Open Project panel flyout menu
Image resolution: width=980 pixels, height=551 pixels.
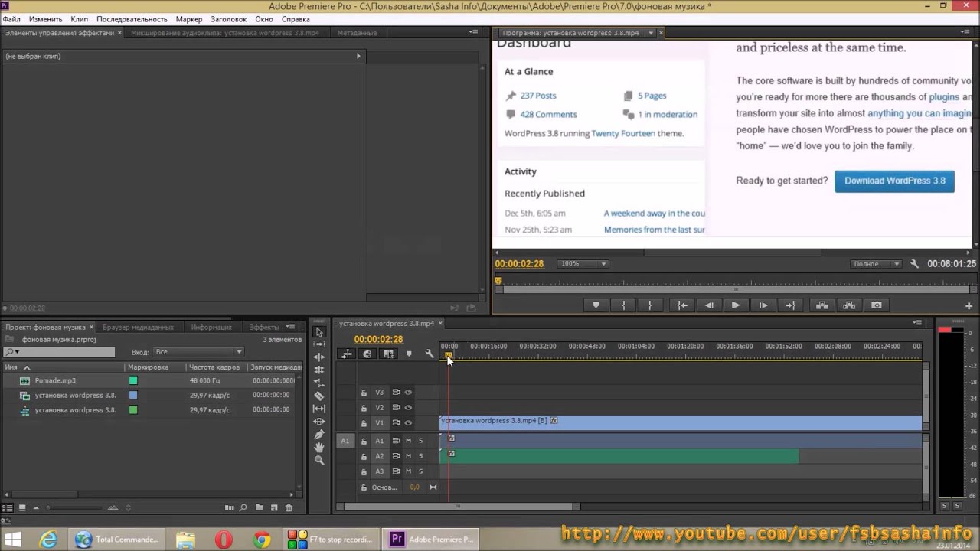(290, 327)
